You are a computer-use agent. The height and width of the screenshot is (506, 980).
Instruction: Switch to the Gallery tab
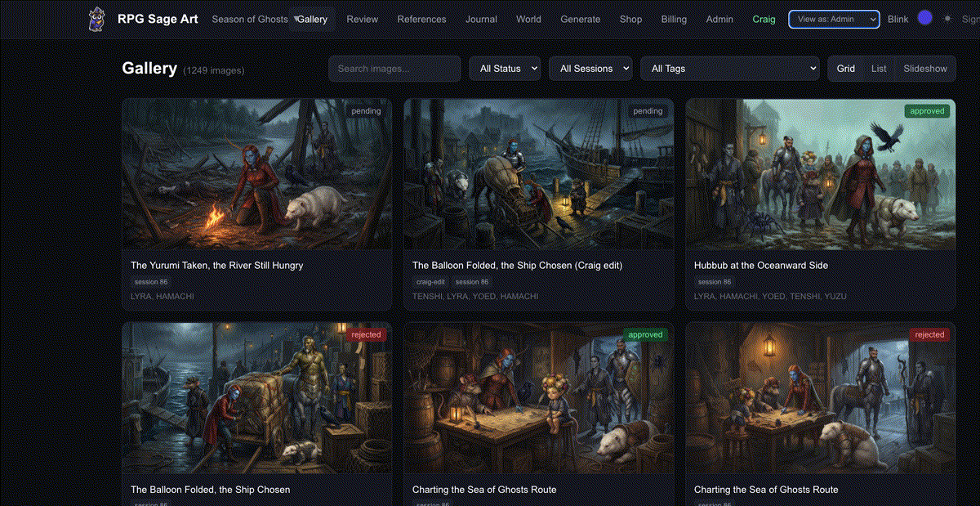pos(313,19)
